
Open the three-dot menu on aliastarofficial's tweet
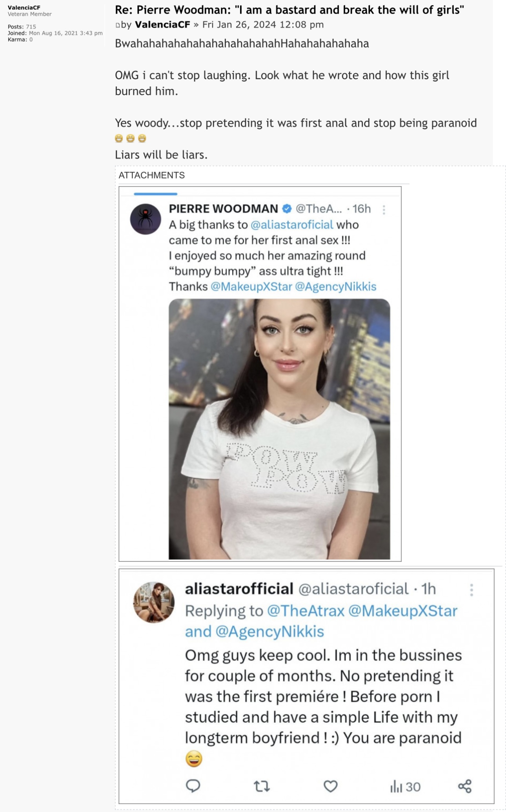pyautogui.click(x=471, y=590)
